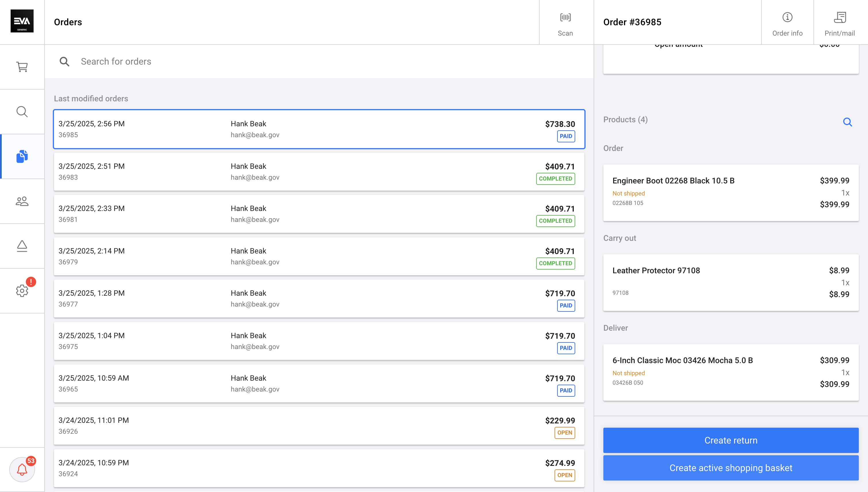Click SKU 03426B 050 text
Viewport: 868px width, 492px height.
tap(628, 383)
